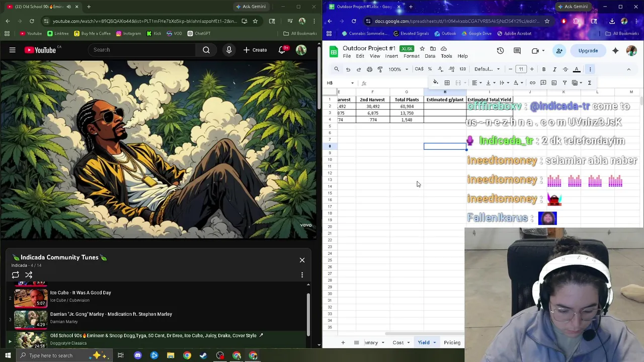Open the YouTube hamburger guide menu
Viewport: 644px width, 362px height.
coord(13,50)
